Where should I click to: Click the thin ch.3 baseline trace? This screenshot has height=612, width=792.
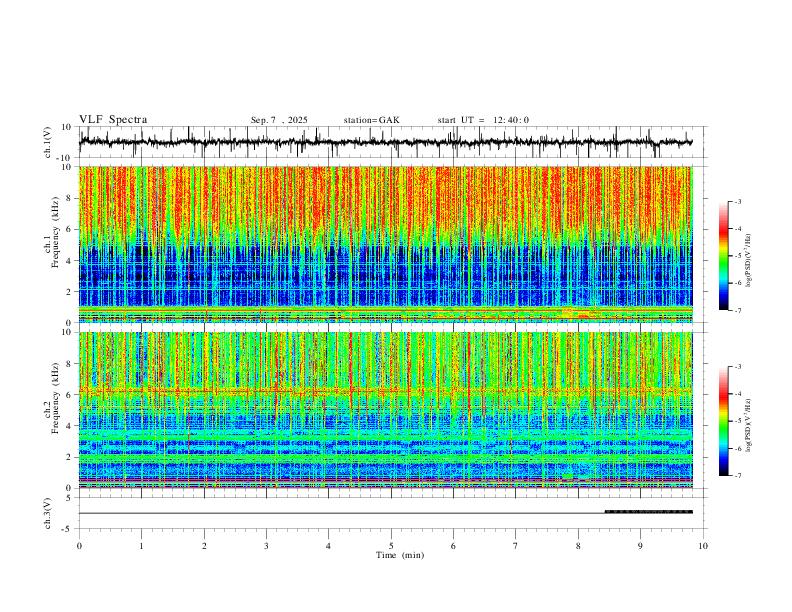pyautogui.click(x=341, y=514)
